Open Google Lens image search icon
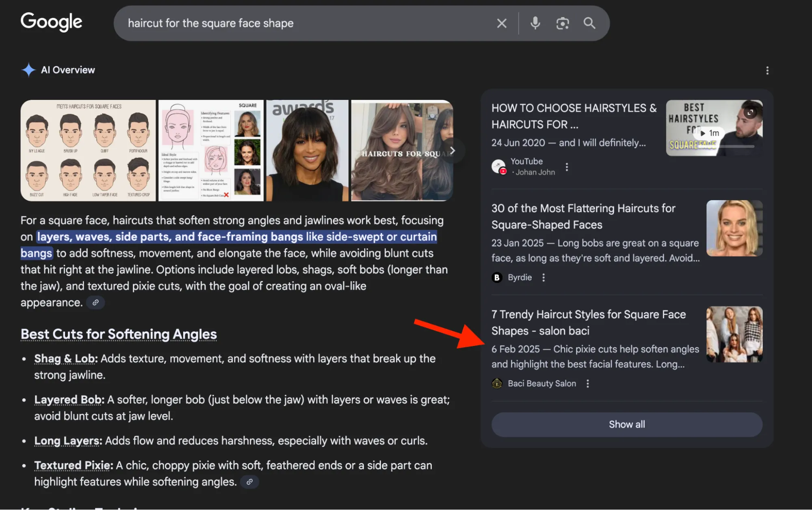 coord(562,23)
